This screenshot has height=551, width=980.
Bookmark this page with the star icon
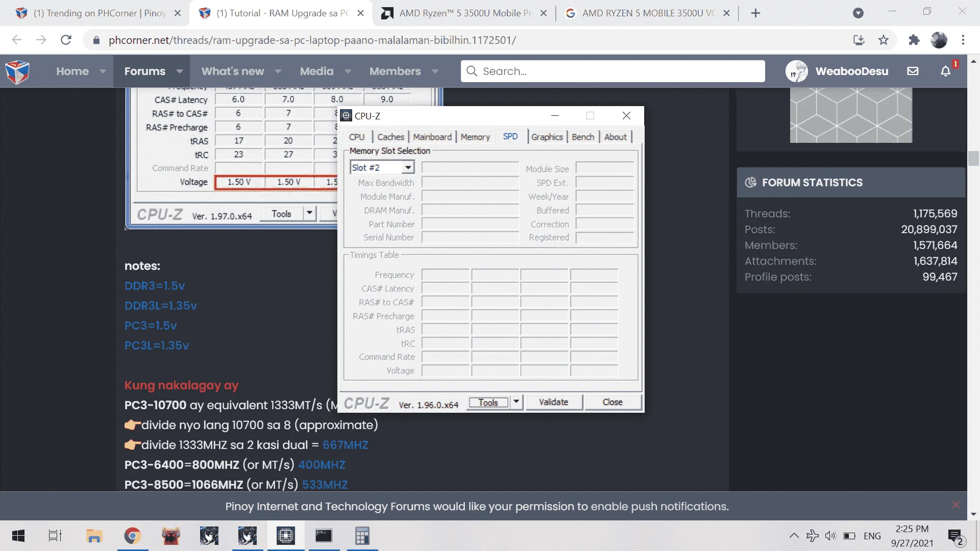click(884, 40)
